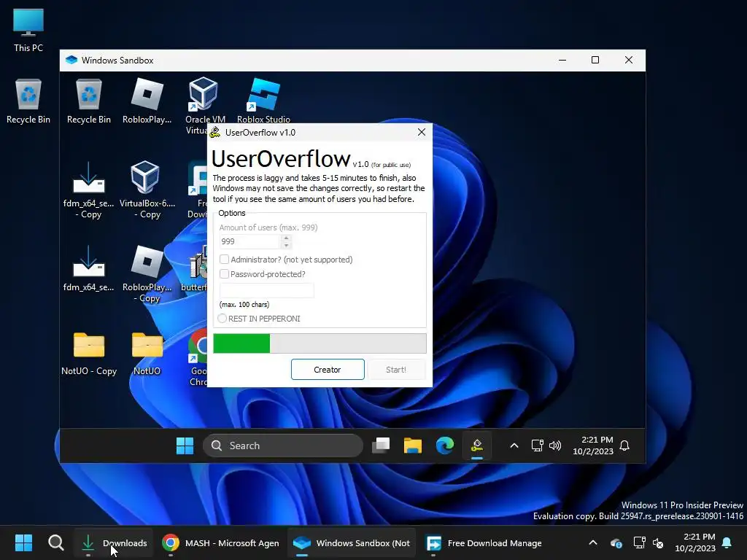Expand host hidden tray icons chevron
Image resolution: width=747 pixels, height=560 pixels.
tap(593, 542)
